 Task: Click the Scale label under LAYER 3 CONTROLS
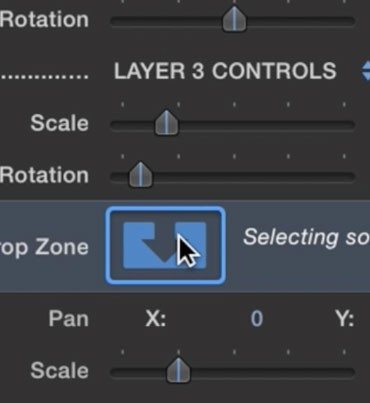pos(59,123)
